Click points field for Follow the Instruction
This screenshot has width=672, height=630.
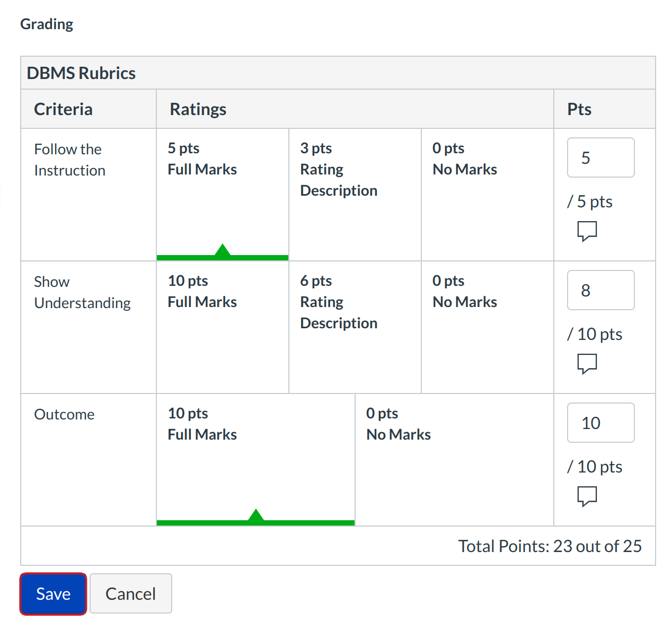pyautogui.click(x=600, y=157)
